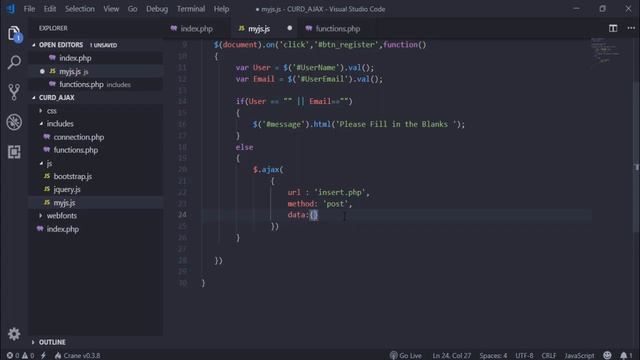Open bootstrap.js file
Viewport: 640px width, 360px height.
coord(73,176)
